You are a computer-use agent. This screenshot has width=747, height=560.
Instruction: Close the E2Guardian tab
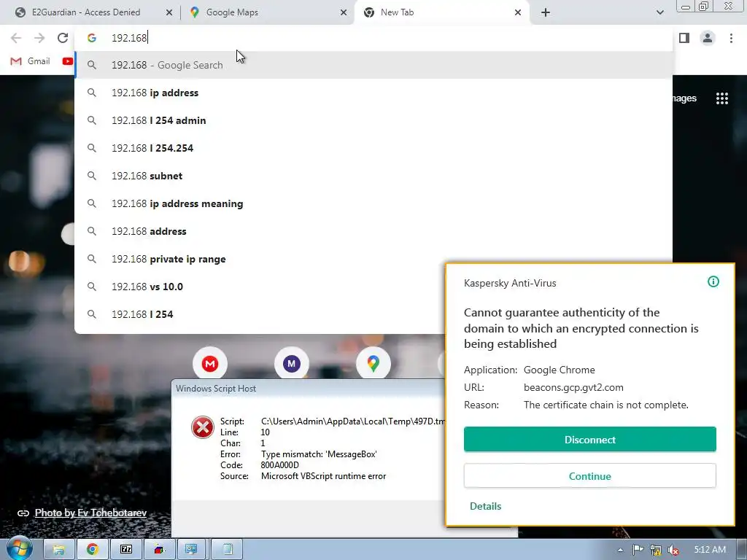(x=169, y=12)
